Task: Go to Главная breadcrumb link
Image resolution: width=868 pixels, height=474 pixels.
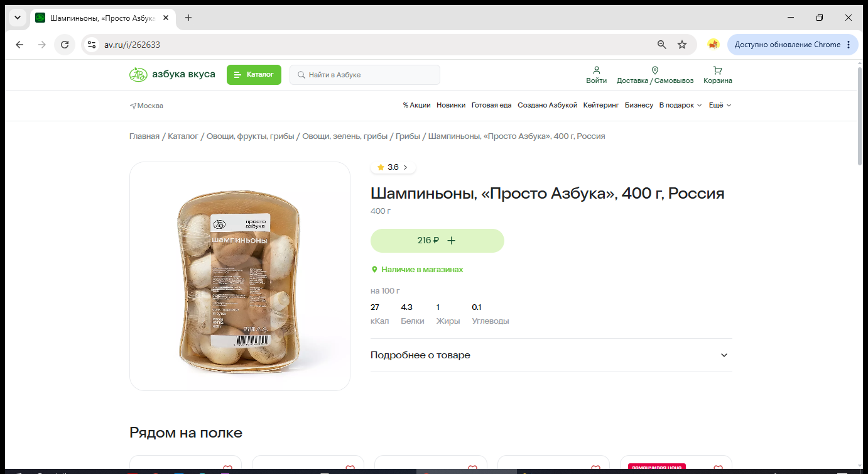Action: coord(144,136)
